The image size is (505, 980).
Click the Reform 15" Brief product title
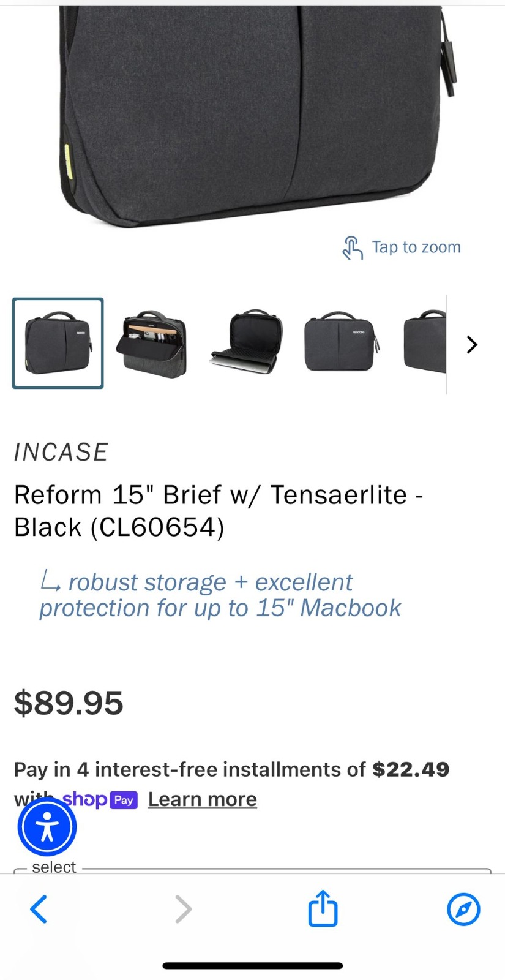[x=219, y=511]
